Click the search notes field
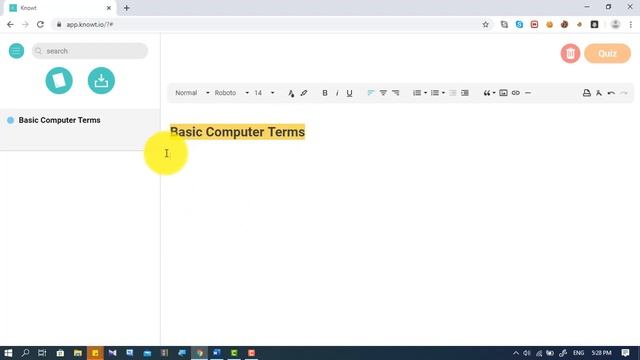Screen dimensions: 640x360 pyautogui.click(x=90, y=51)
